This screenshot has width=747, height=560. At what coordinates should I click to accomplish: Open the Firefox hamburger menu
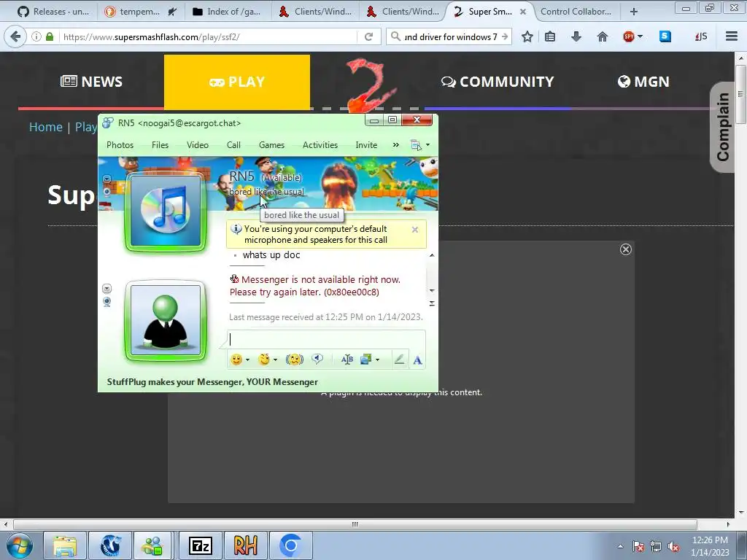coord(732,36)
